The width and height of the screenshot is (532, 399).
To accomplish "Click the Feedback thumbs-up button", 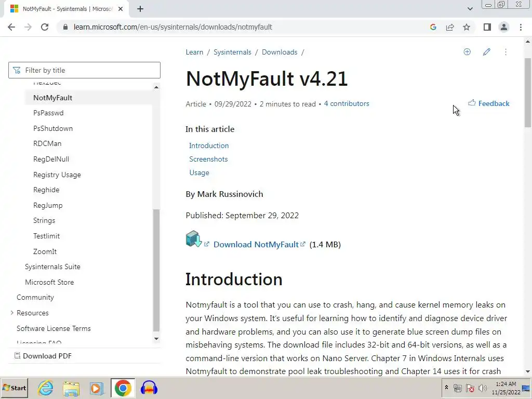I will point(488,103).
